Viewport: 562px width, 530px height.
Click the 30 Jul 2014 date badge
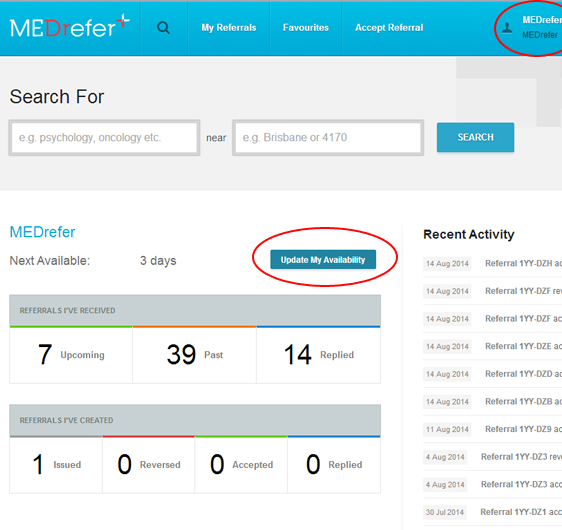pos(445,512)
